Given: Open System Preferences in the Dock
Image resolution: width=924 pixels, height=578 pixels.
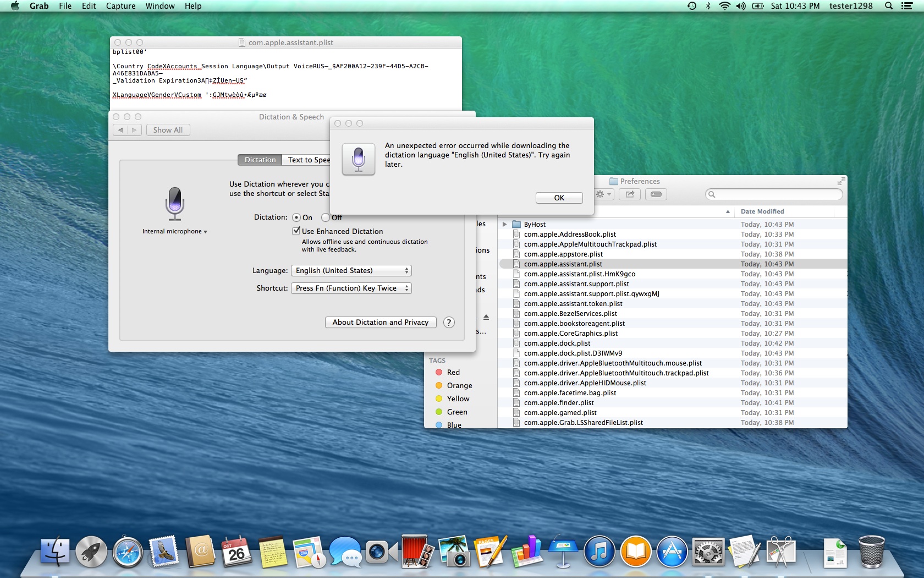Looking at the screenshot, I should pyautogui.click(x=708, y=552).
